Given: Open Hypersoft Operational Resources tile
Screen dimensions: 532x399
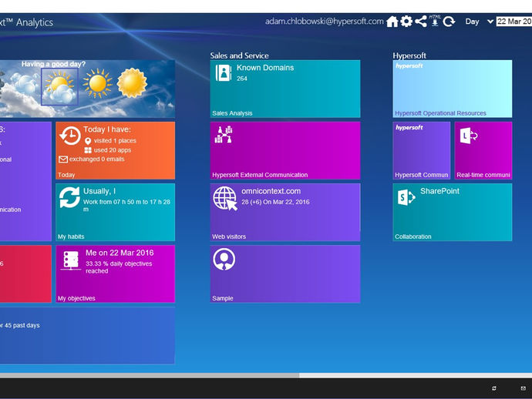Looking at the screenshot, I should point(453,89).
